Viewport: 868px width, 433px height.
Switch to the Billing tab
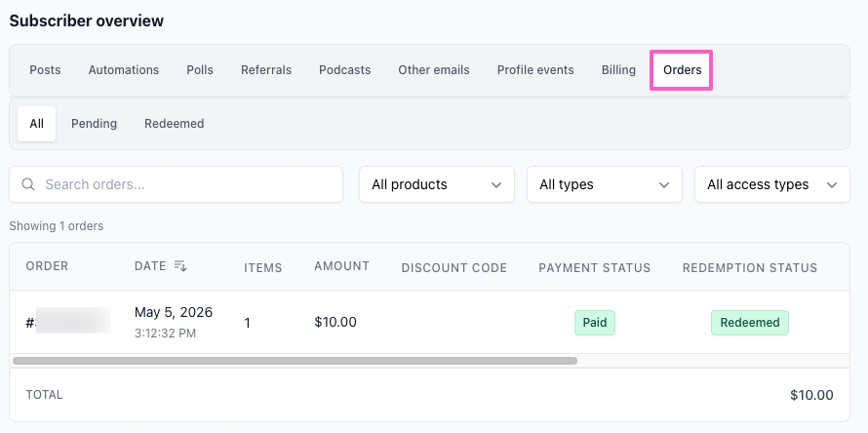tap(618, 70)
